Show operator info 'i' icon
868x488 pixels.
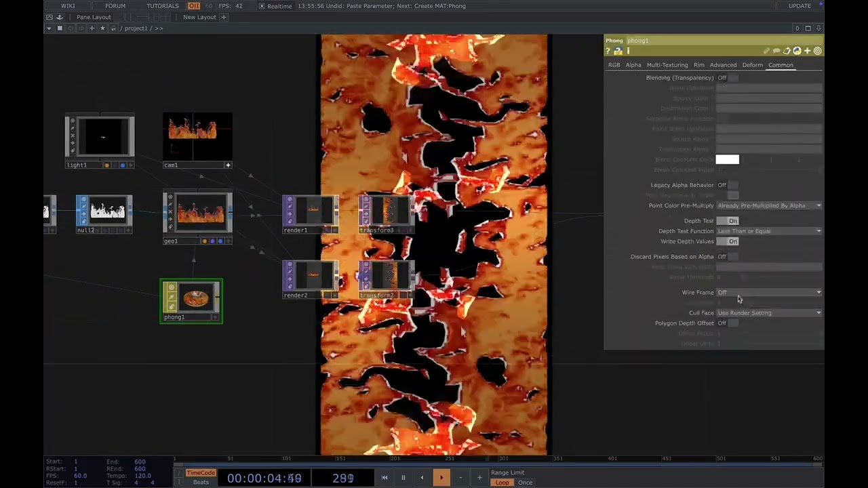[x=628, y=52]
